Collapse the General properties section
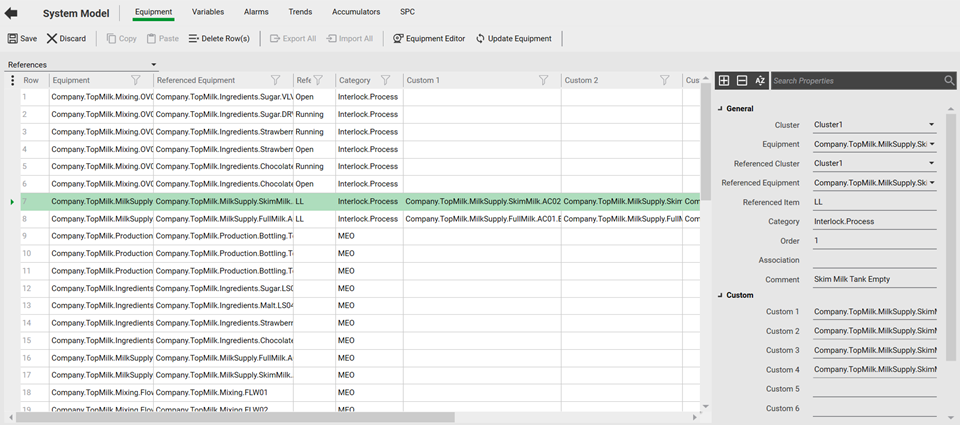The height and width of the screenshot is (425, 960). [720, 109]
